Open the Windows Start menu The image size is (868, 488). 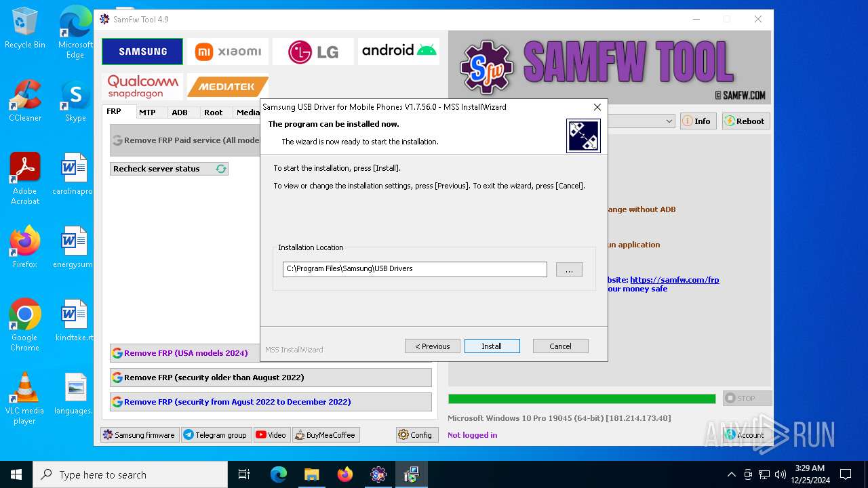[x=16, y=474]
